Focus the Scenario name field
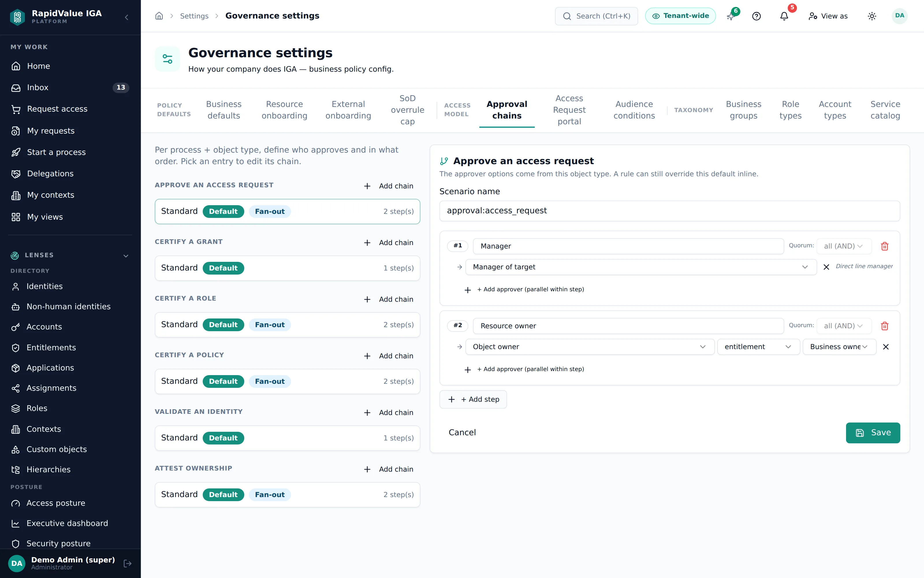The width and height of the screenshot is (924, 578). (669, 211)
